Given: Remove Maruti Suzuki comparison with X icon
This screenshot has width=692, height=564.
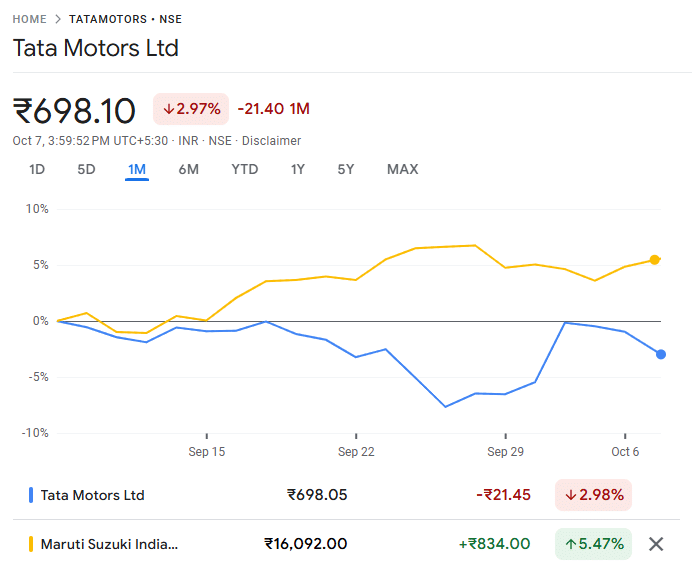Looking at the screenshot, I should click(656, 544).
